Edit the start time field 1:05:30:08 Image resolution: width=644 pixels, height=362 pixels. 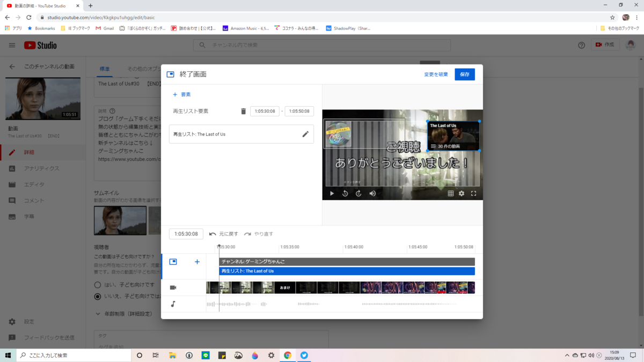(x=265, y=111)
